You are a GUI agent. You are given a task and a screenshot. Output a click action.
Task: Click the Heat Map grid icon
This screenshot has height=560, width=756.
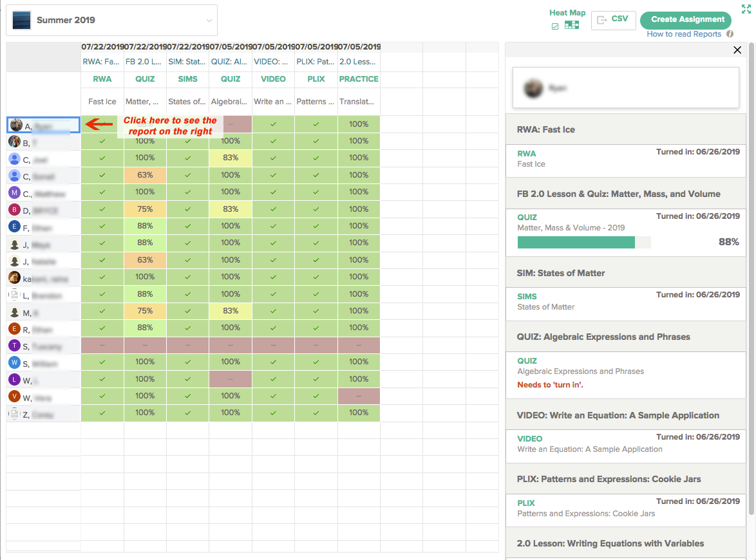tap(572, 25)
